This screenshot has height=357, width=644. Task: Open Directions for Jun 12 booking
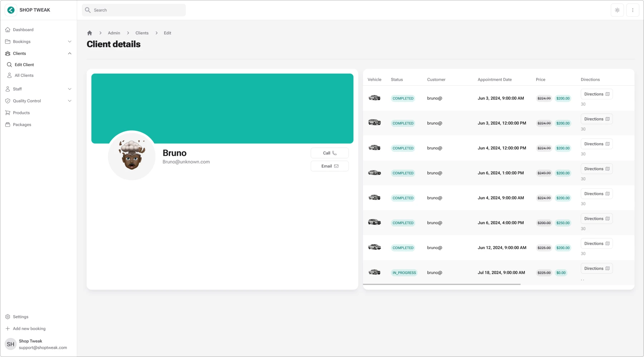pyautogui.click(x=597, y=243)
